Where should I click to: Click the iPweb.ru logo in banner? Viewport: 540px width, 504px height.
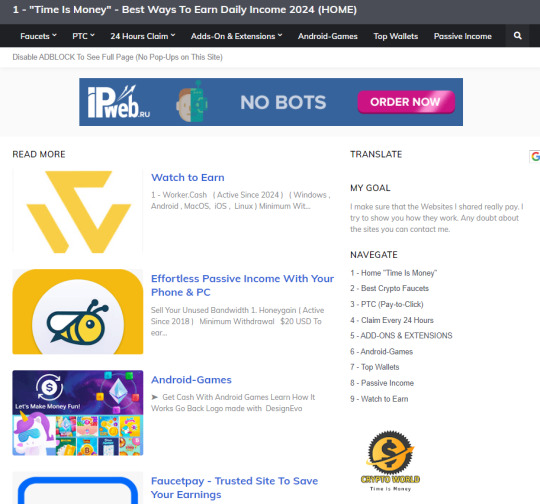point(118,102)
